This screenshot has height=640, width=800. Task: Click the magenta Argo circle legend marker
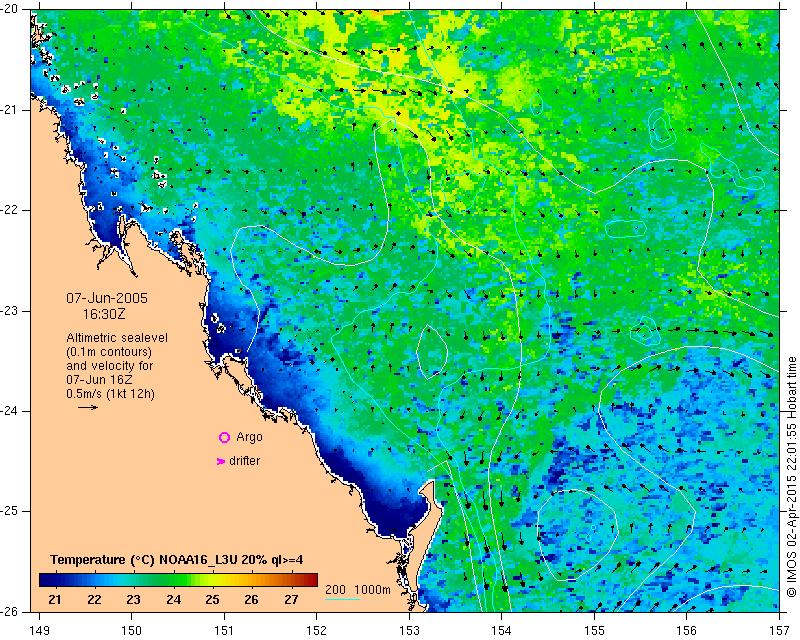pos(224,437)
